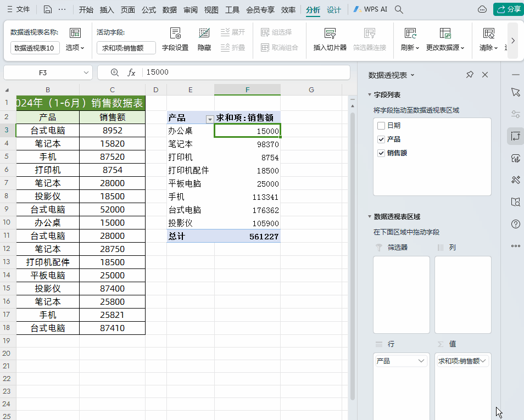Click the help question mark sidebar icon
The image size is (524, 420).
pos(516,224)
